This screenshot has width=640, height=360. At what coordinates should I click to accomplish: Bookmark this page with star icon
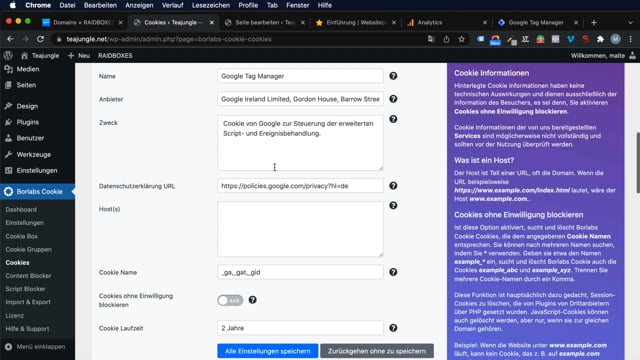coord(461,39)
